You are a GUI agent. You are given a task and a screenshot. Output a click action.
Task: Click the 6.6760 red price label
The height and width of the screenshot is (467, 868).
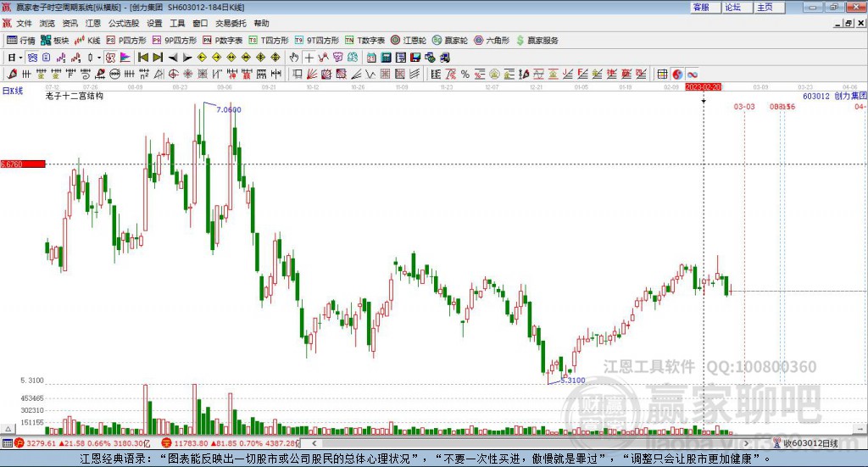point(23,164)
